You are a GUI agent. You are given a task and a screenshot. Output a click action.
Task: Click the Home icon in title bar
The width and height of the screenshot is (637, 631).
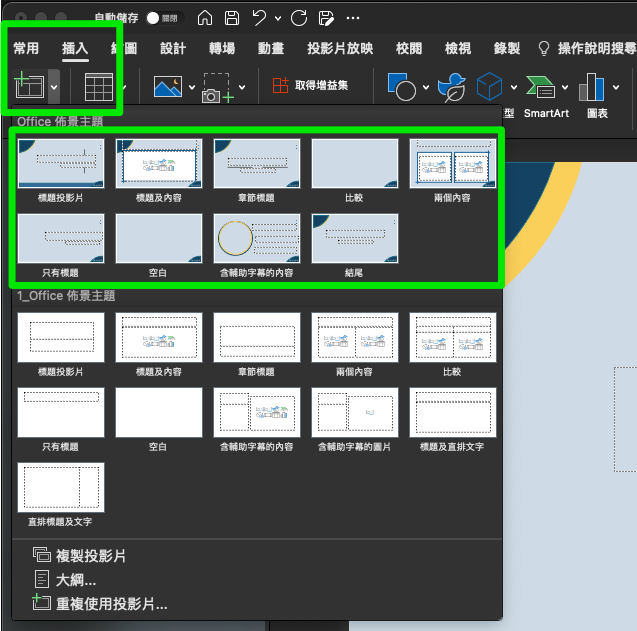(205, 18)
